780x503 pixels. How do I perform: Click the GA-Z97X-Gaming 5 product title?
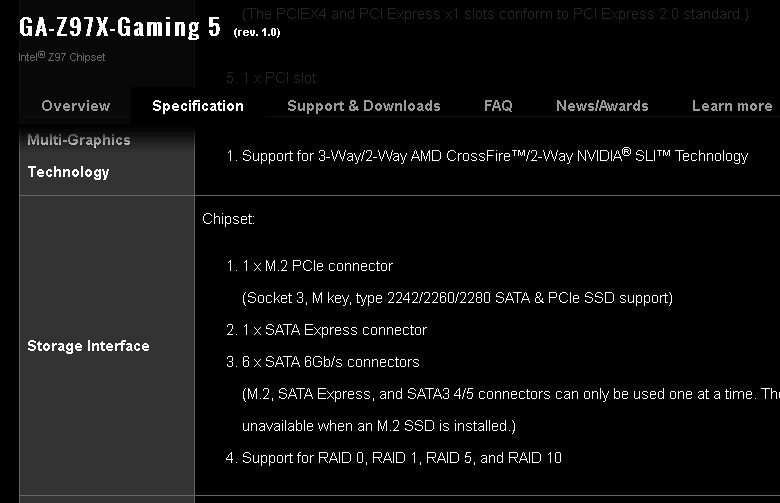120,27
